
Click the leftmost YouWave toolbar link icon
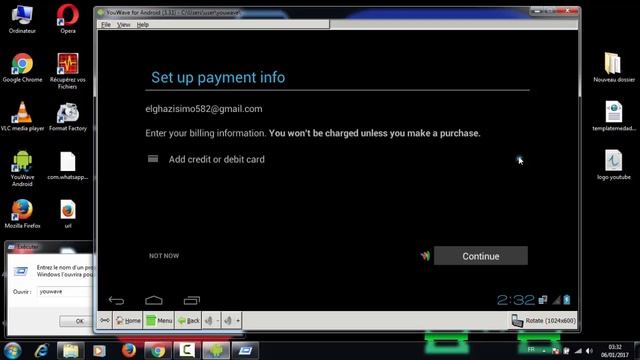tap(105, 321)
